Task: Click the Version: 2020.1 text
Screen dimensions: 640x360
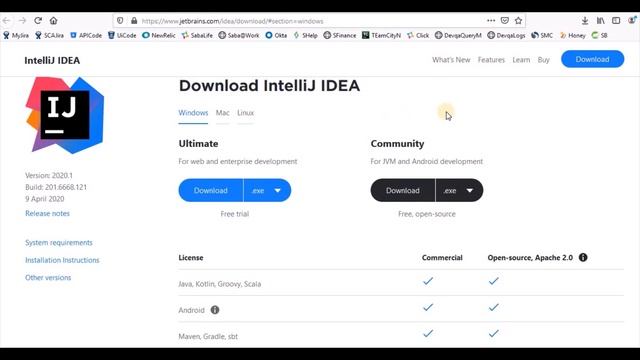Action: pyautogui.click(x=49, y=176)
